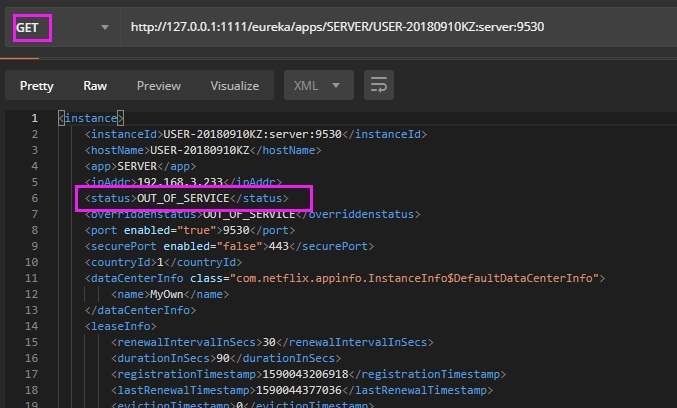Click the name value MyOwn
The width and height of the screenshot is (677, 408).
[167, 294]
